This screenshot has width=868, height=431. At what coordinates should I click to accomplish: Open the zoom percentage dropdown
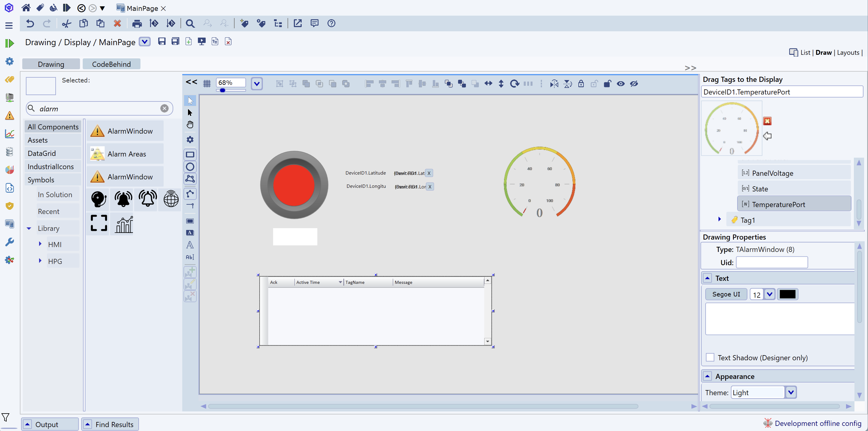[257, 84]
